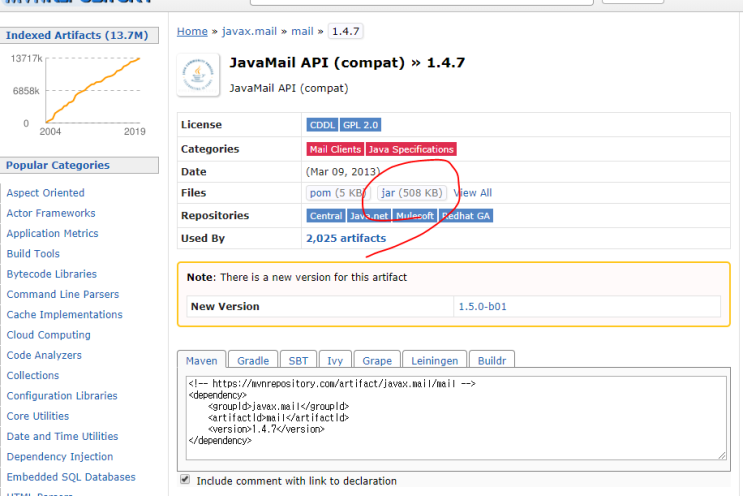Switch to the Leiningen tab
Screen dimensions: 743x496
(435, 360)
